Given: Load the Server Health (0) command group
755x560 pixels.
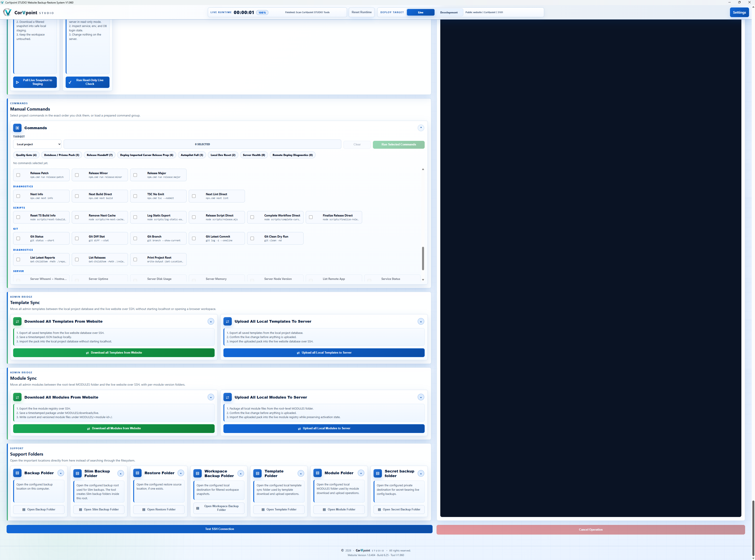Looking at the screenshot, I should click(254, 155).
